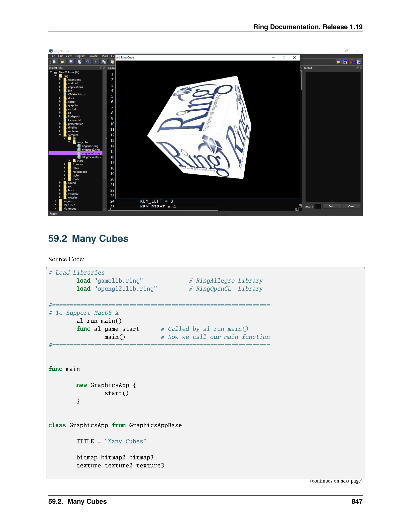The width and height of the screenshot is (411, 532).
Task: Click the open folder icon in right toolbar
Action: [338, 62]
